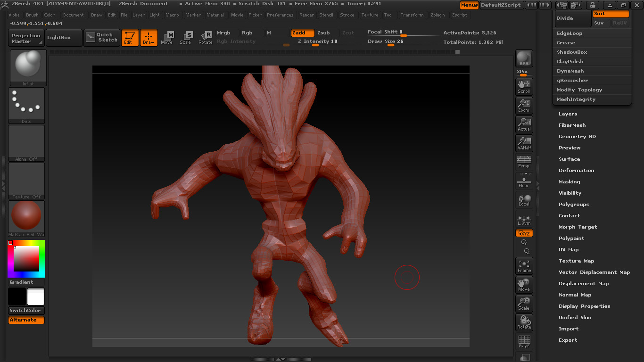This screenshot has height=362, width=644.
Task: Select the top-shelf Scale transform icon
Action: (186, 38)
